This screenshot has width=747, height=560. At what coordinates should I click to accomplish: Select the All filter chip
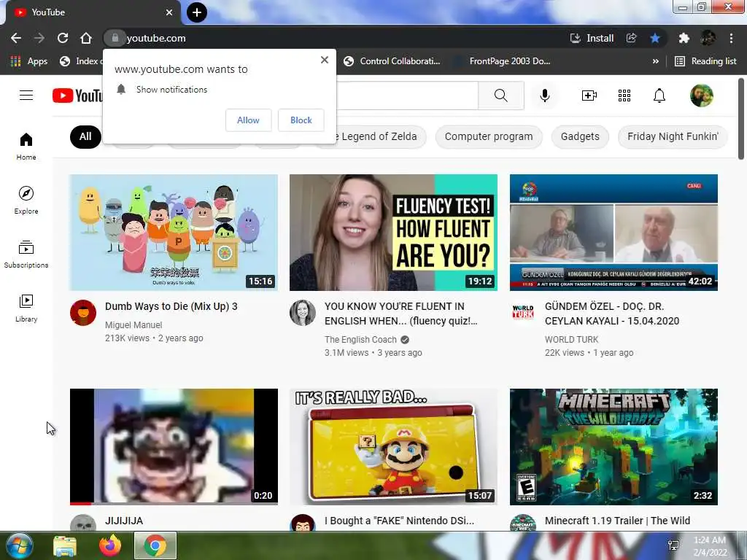(85, 136)
